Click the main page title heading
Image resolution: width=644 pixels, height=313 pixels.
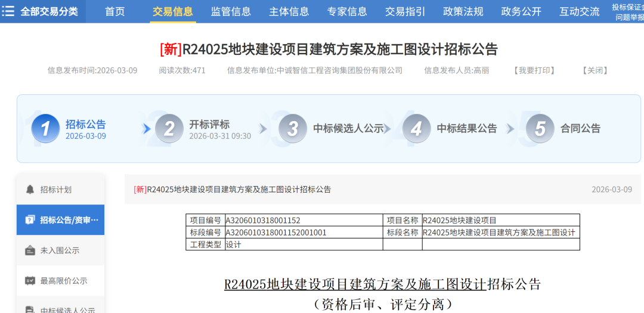[329, 49]
